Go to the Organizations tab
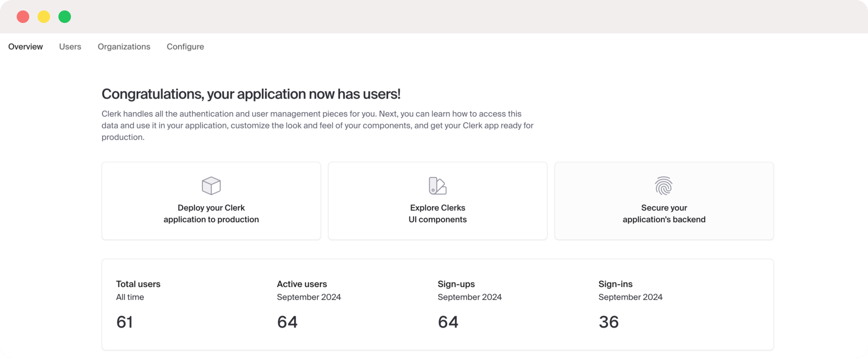Image resolution: width=868 pixels, height=358 pixels. [x=124, y=46]
